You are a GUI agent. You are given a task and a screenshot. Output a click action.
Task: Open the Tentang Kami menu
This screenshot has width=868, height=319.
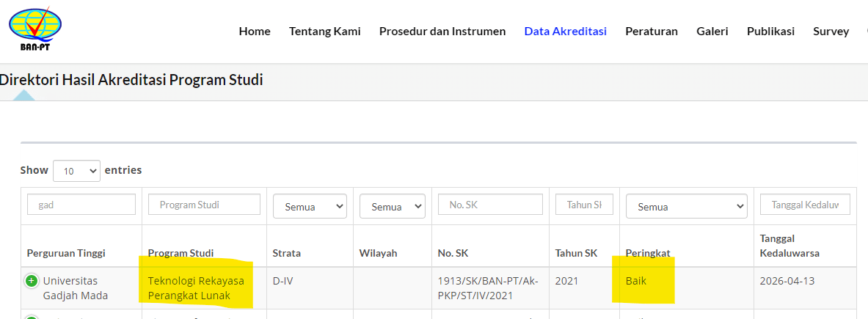coord(324,32)
